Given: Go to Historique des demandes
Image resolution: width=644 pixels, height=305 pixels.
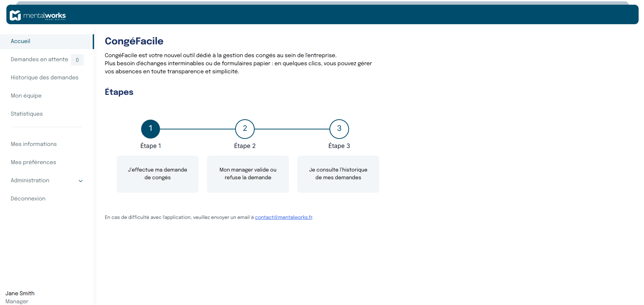Looking at the screenshot, I should click(x=44, y=78).
